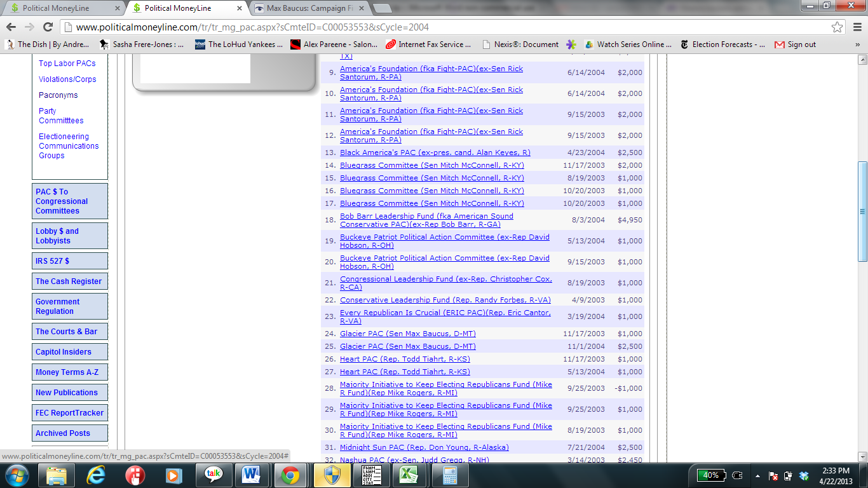Screen dimensions: 868x488
Task: Open the FEC ReportTracker section
Action: tap(70, 413)
